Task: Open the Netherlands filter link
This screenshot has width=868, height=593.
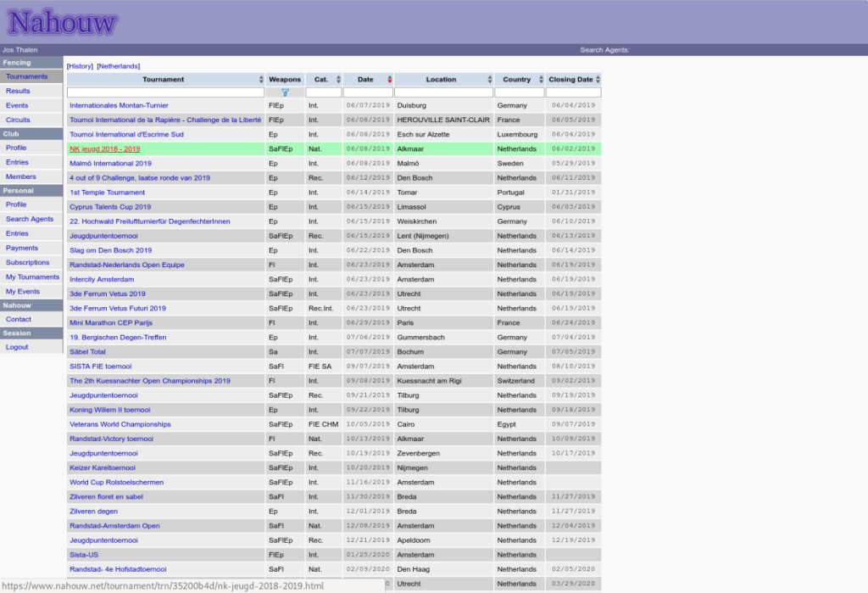Action: point(119,66)
